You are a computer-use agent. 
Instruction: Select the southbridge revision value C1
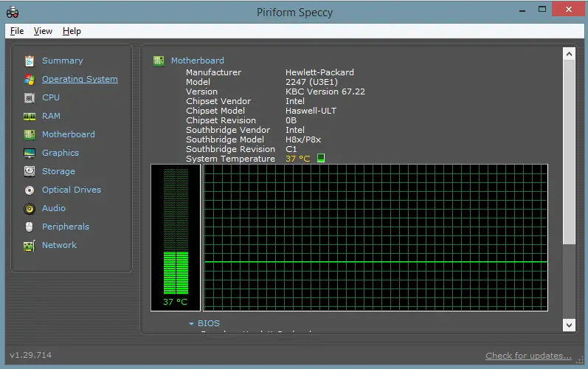(291, 149)
